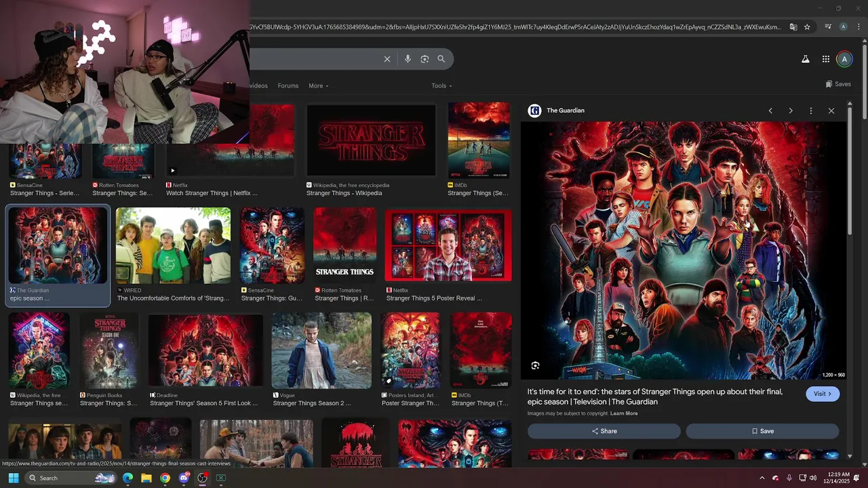Click the large Stranger Things preview image
The image size is (868, 488).
(684, 251)
